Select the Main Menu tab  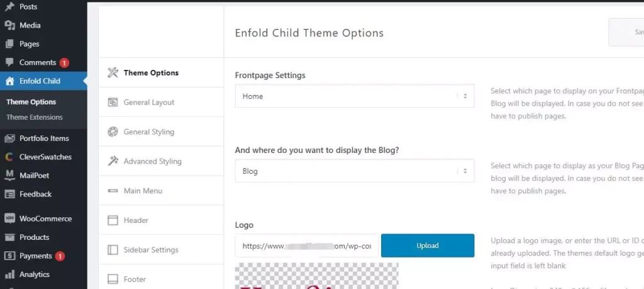[x=143, y=191]
